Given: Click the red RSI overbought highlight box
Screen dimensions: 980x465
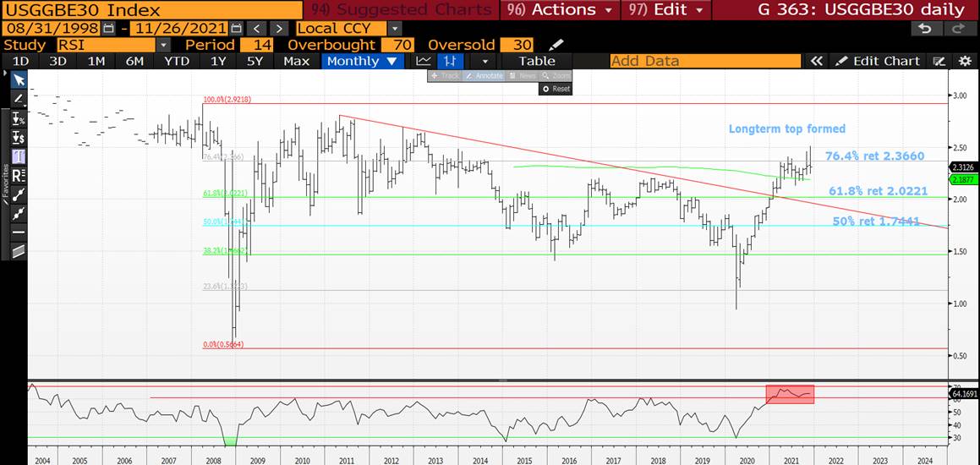Looking at the screenshot, I should click(x=790, y=394).
